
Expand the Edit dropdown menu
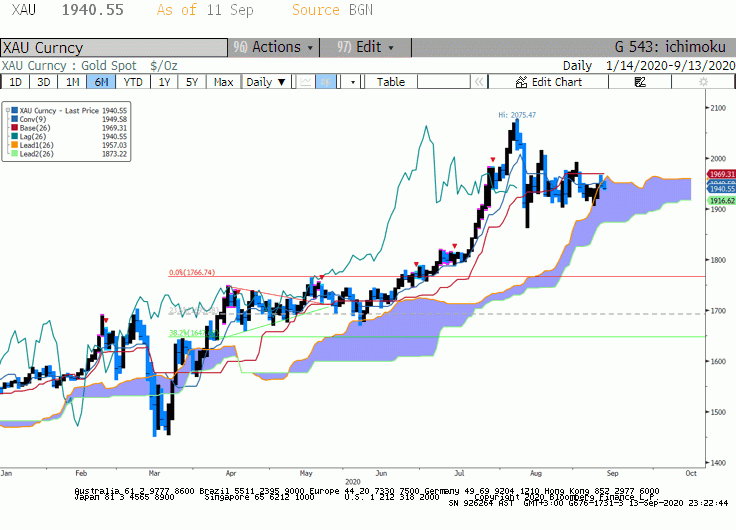point(366,47)
